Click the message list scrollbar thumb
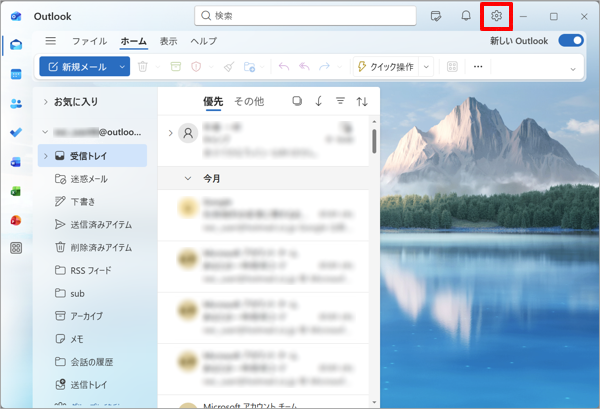 pos(374,142)
